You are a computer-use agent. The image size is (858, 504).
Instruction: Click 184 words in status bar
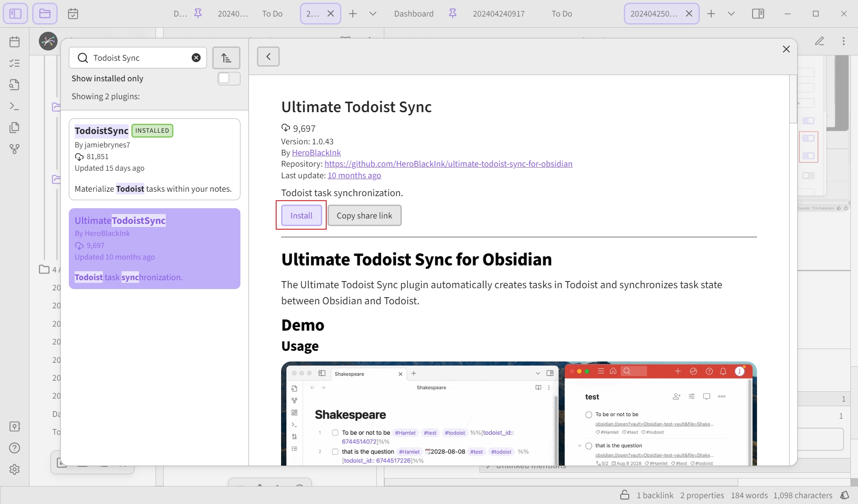point(749,495)
